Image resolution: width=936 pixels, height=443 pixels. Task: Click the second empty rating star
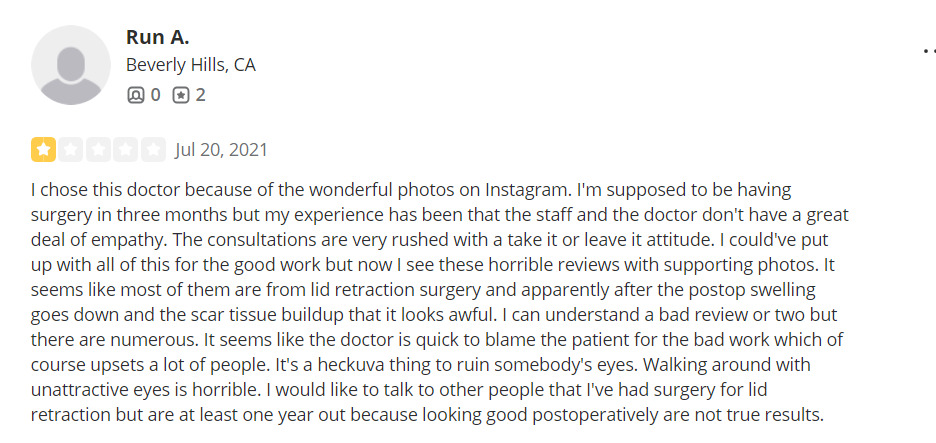click(70, 149)
